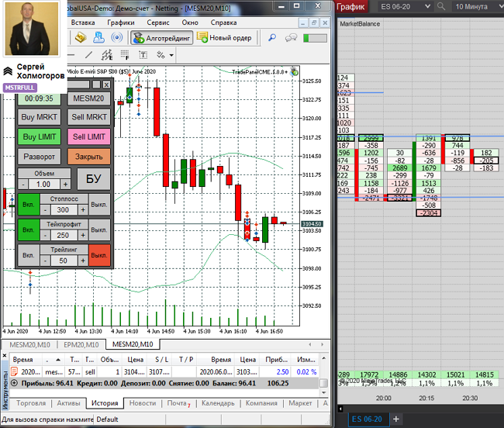This screenshot has height=428, width=504.
Task: Open the Окно menu
Action: tap(190, 22)
